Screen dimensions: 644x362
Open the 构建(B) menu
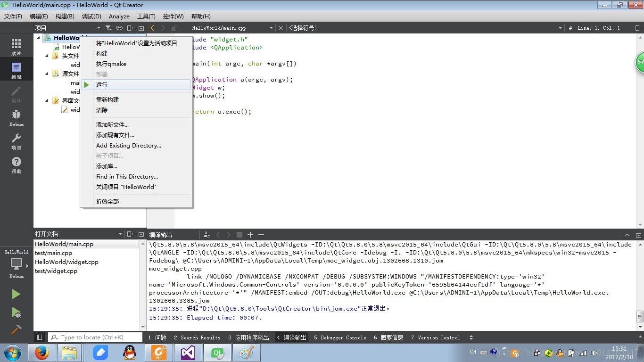(x=65, y=16)
